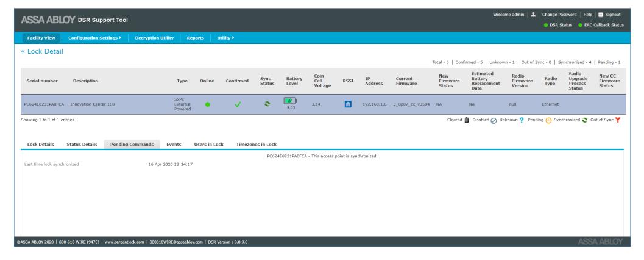Switch to the Events tab
The height and width of the screenshot is (260, 644).
coord(174,145)
